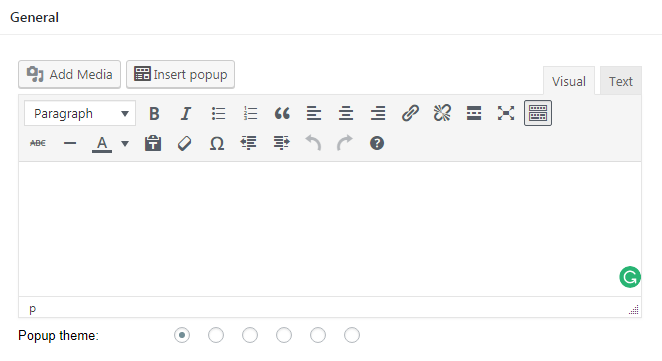Open keyboard shortcuts help icon

point(377,144)
